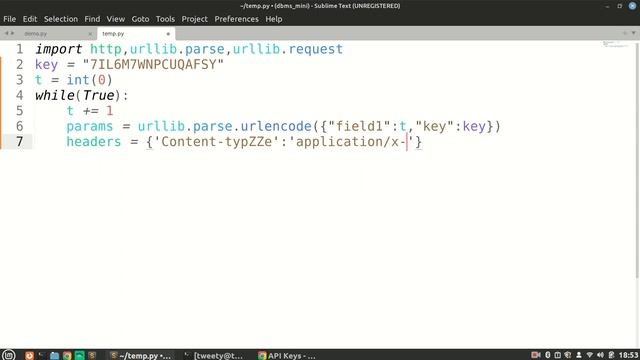Click the minimap code preview
Screen dimensions: 640x360
[616, 44]
